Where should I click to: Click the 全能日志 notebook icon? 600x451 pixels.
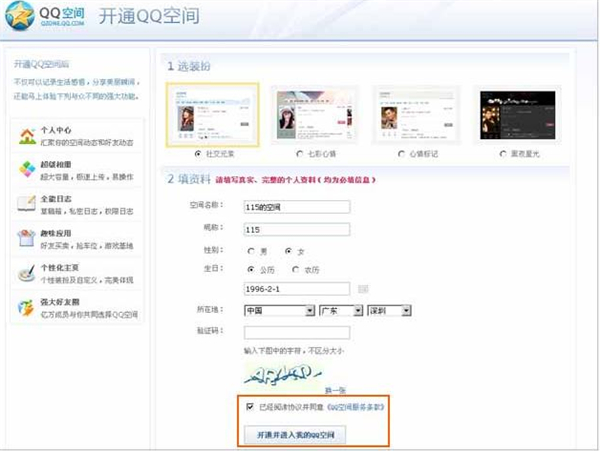pos(26,204)
